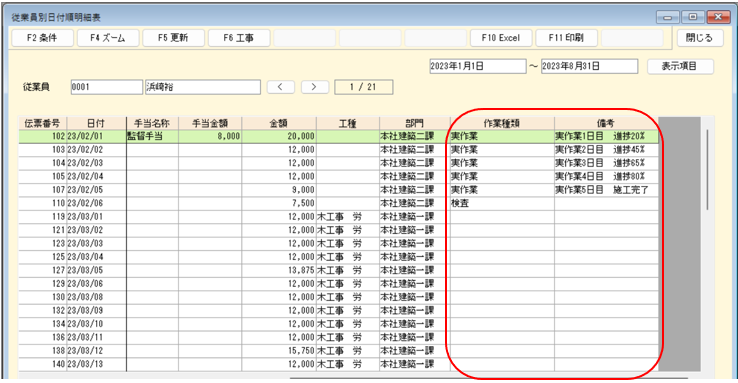Select the 工種 column header
738x383 pixels.
click(x=348, y=123)
